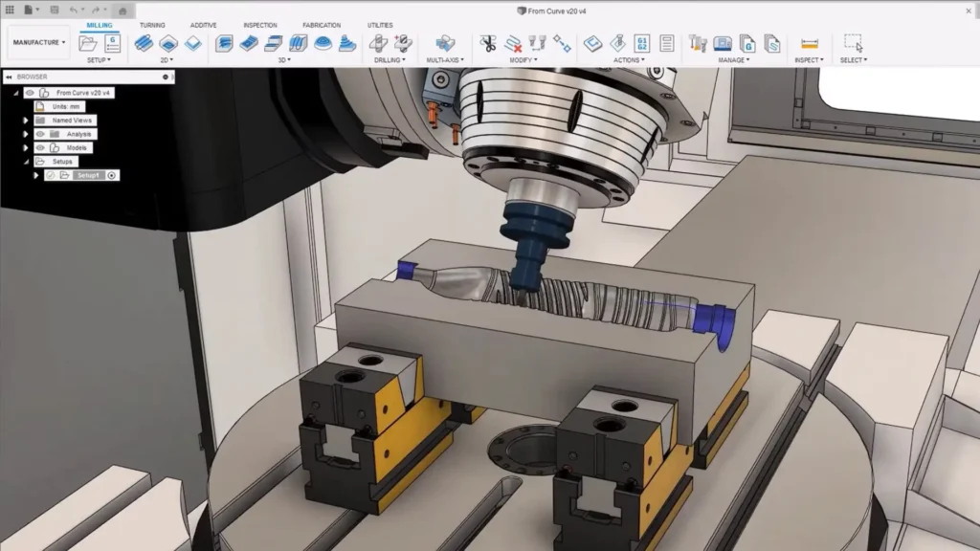Expand the Named Views folder
This screenshot has height=551, width=980.
(26, 121)
